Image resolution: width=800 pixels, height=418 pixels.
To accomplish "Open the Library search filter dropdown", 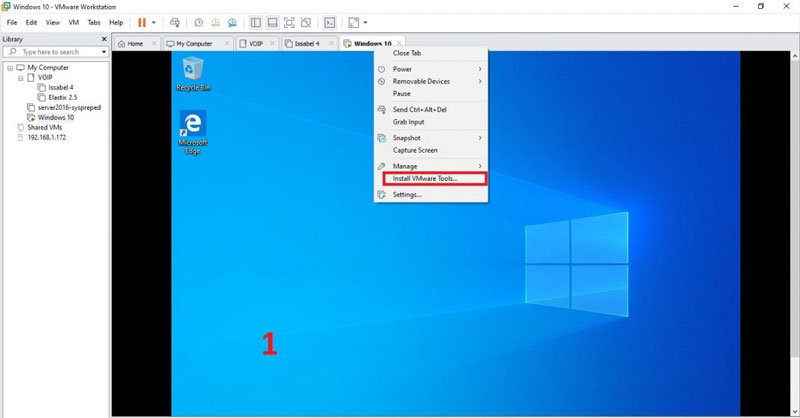I will [104, 52].
